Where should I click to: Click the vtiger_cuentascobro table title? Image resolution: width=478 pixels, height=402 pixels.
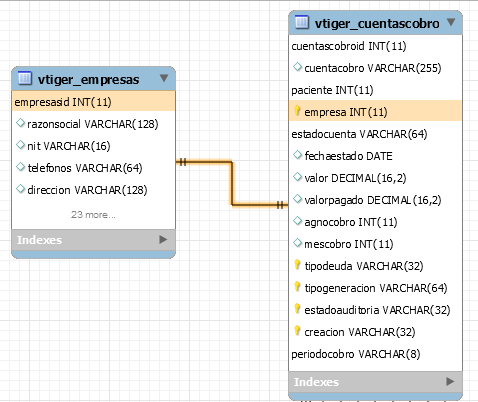click(377, 24)
